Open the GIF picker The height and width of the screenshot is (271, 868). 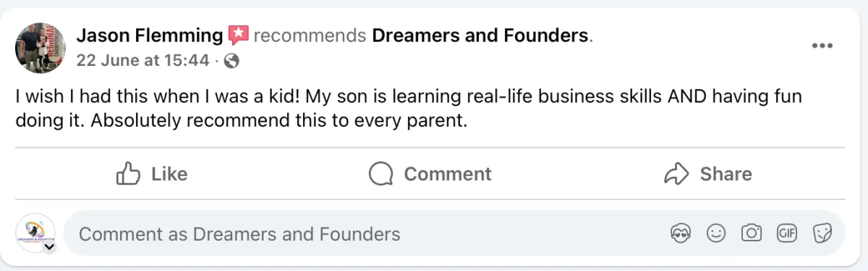coord(786,233)
